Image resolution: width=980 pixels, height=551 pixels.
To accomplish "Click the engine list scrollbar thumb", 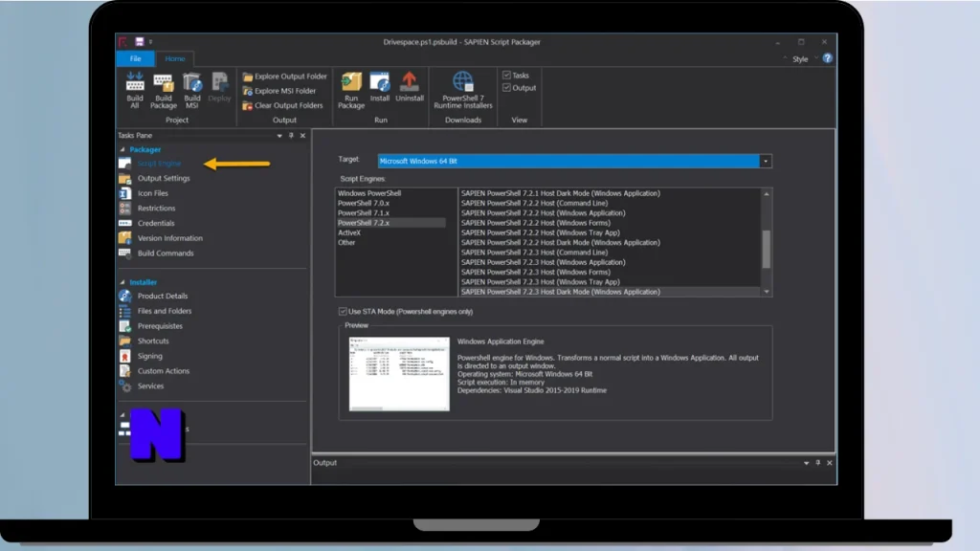I will 767,249.
